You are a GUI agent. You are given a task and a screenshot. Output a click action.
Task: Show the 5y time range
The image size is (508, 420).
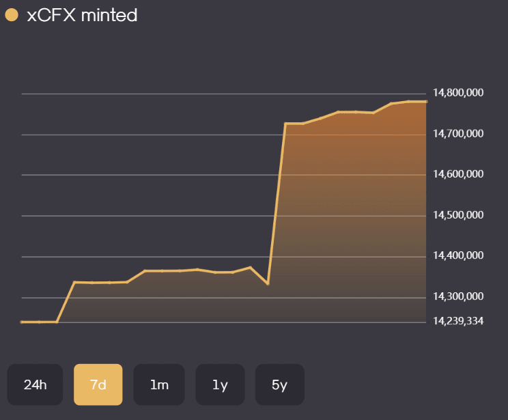coord(279,384)
